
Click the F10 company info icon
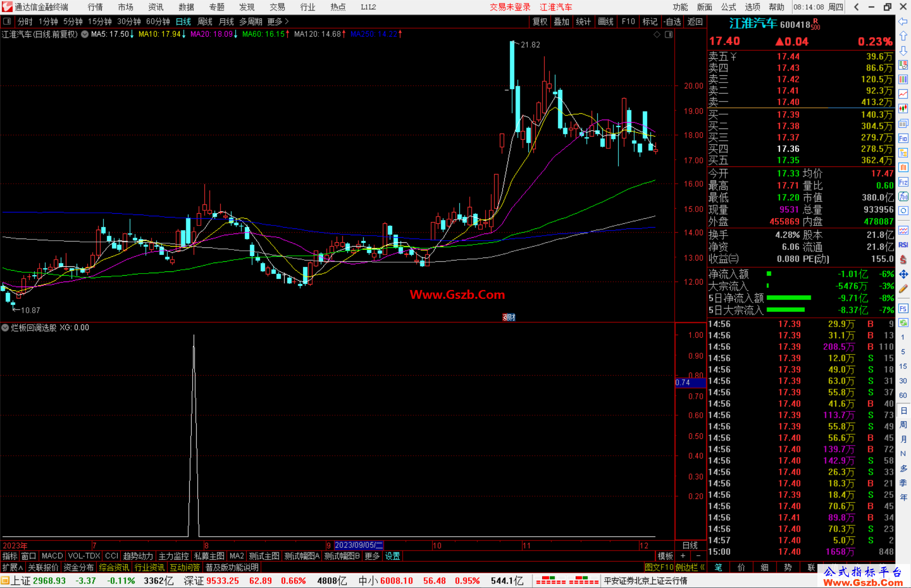click(x=903, y=138)
